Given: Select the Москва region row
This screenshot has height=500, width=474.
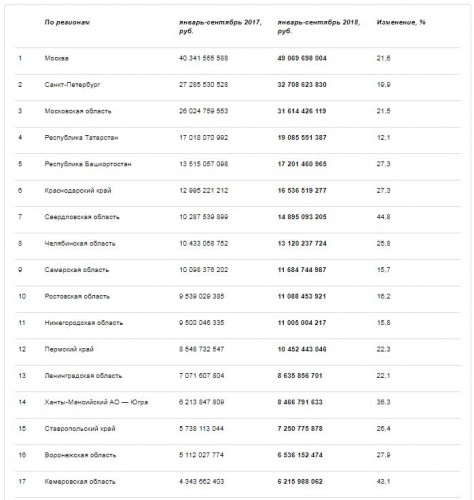Looking at the screenshot, I should (x=238, y=58).
